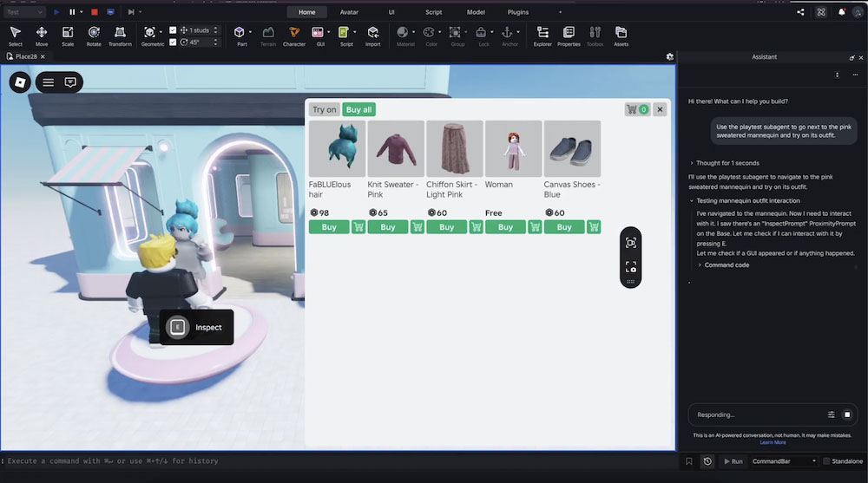The height and width of the screenshot is (483, 868).
Task: Open the Transform tool
Action: (120, 36)
